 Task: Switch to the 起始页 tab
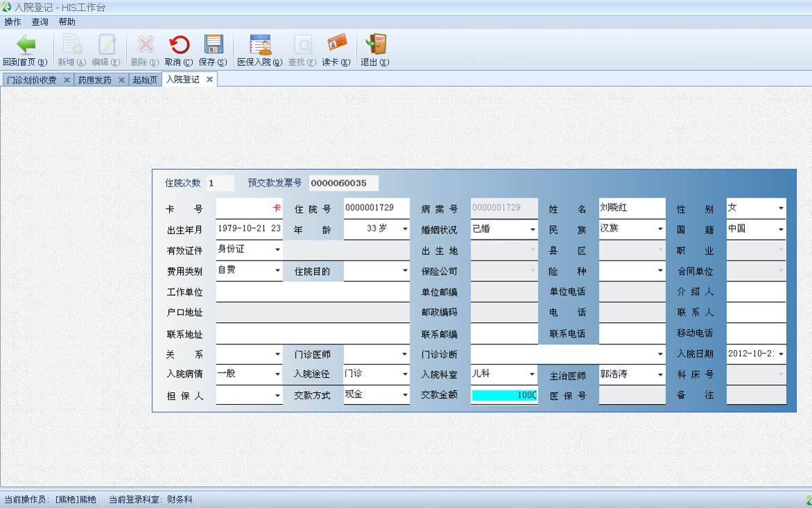[145, 80]
